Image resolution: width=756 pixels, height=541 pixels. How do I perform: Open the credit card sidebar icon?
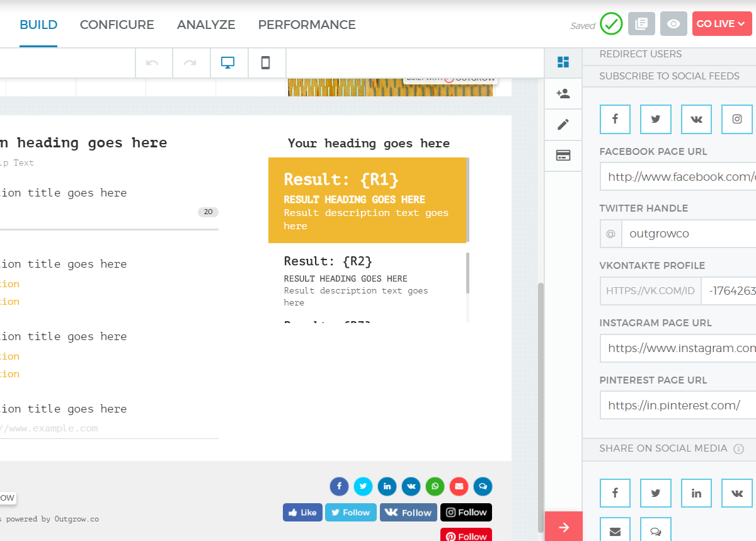[x=563, y=155]
